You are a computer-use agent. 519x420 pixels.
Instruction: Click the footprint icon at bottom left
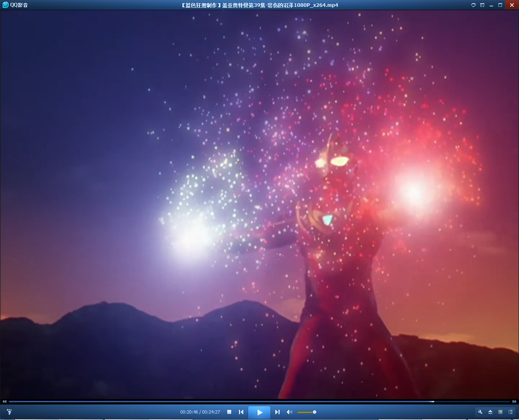[9, 412]
